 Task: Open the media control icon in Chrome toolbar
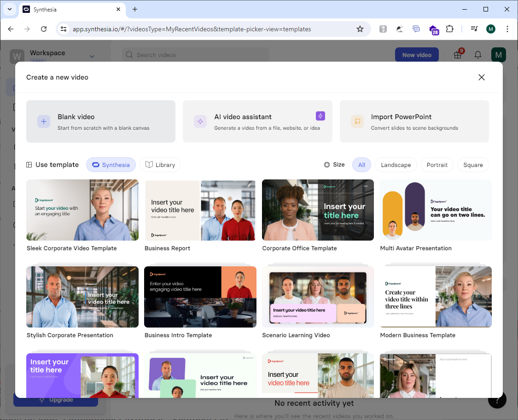click(474, 29)
